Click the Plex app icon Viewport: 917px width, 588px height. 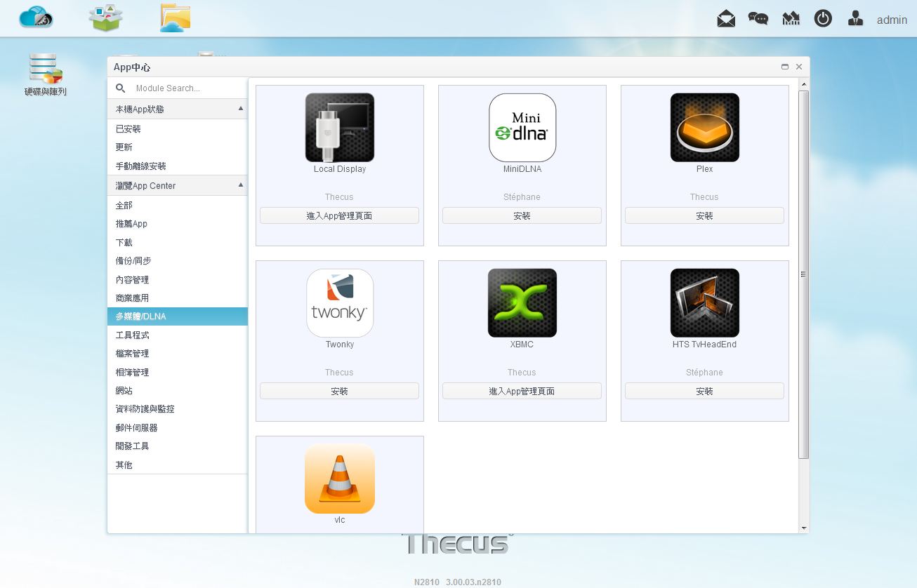[x=705, y=128]
